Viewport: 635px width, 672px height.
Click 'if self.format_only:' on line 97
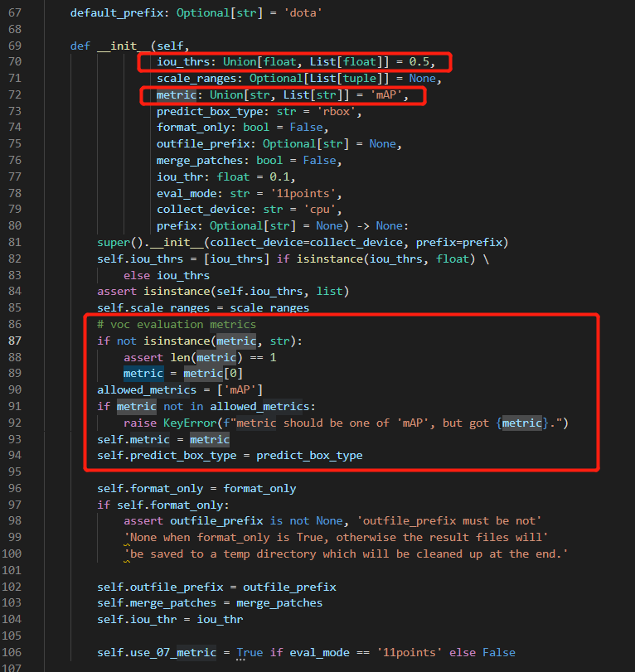163,505
